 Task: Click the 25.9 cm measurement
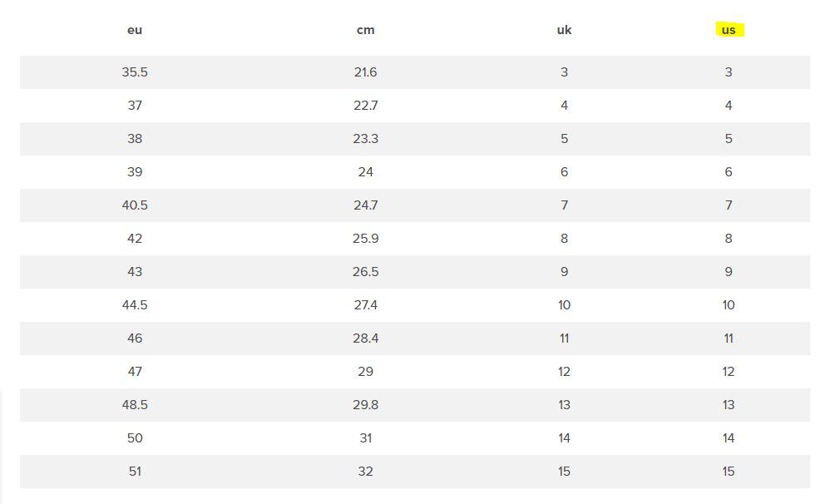tap(365, 239)
